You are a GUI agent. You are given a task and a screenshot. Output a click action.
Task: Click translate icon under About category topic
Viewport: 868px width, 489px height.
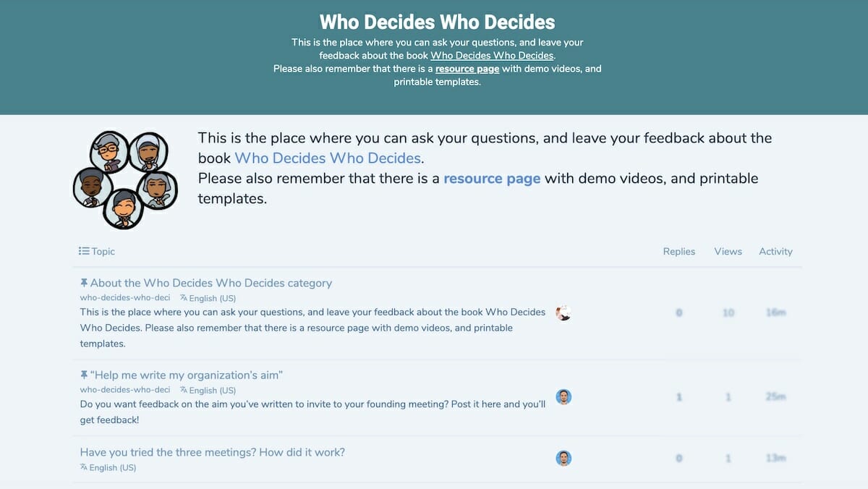184,298
